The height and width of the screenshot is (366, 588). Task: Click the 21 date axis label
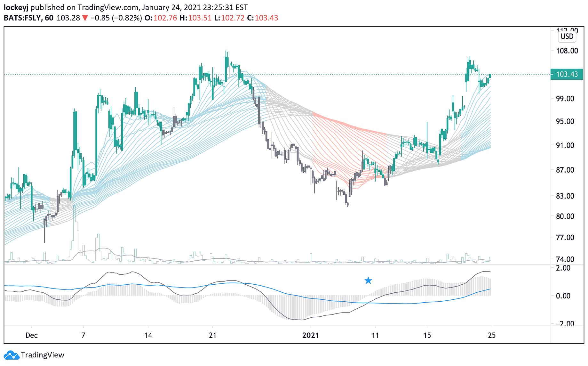pyautogui.click(x=213, y=335)
